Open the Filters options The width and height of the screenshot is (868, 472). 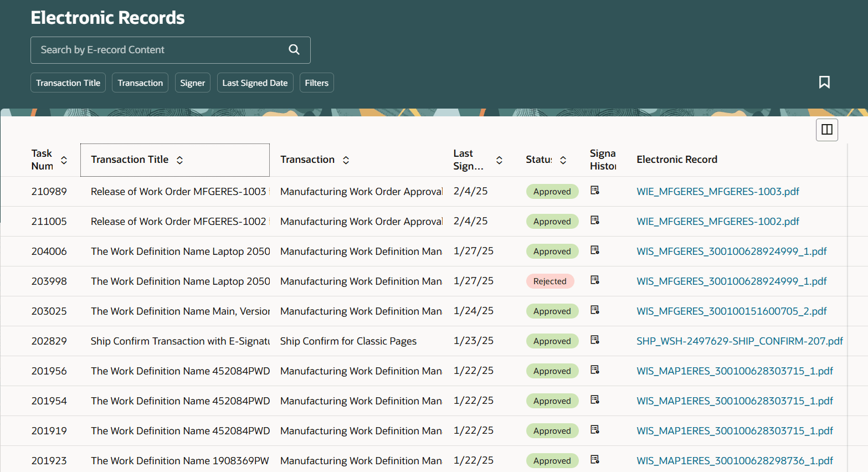(x=316, y=82)
